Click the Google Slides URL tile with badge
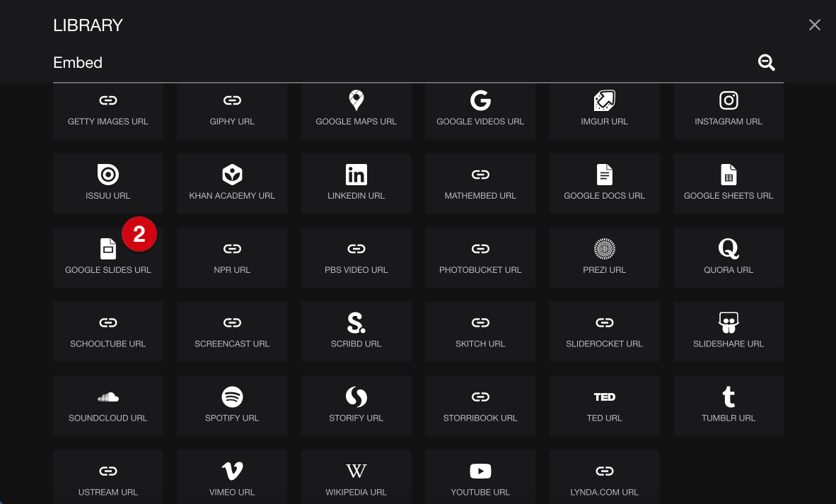Image resolution: width=836 pixels, height=504 pixels. [108, 257]
